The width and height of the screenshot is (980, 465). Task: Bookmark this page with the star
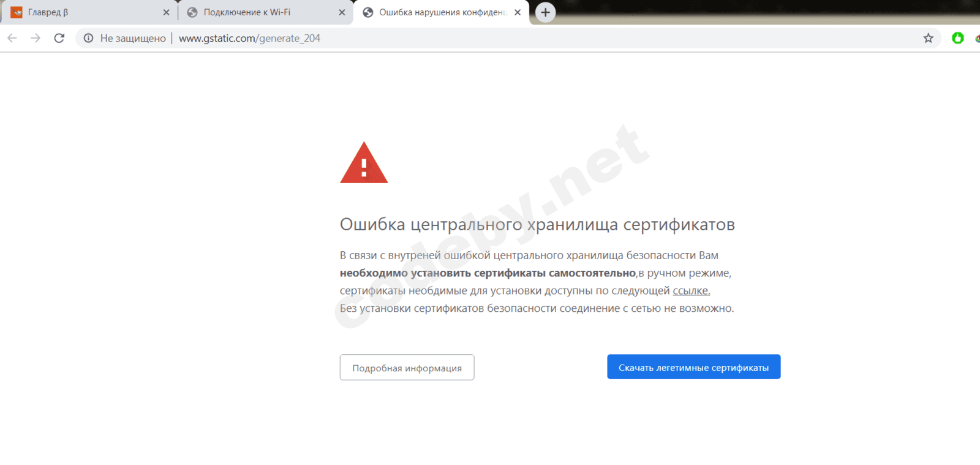point(929,38)
